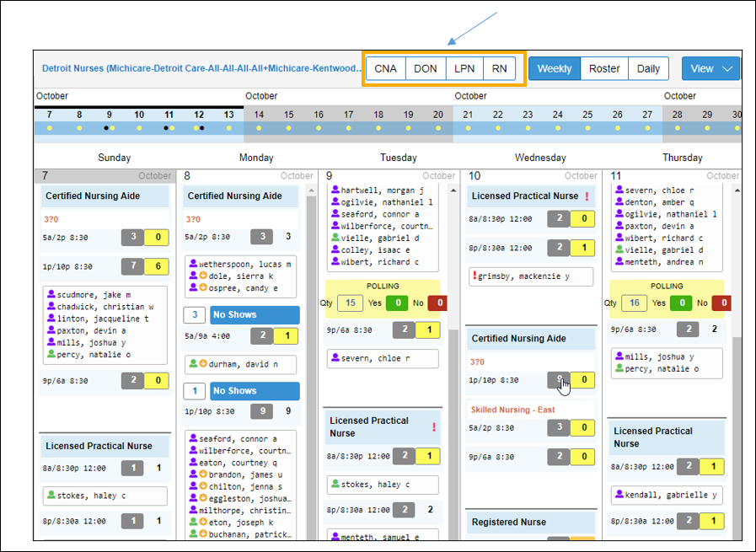Click Tuesday column scrollbar up arrow

click(453, 190)
